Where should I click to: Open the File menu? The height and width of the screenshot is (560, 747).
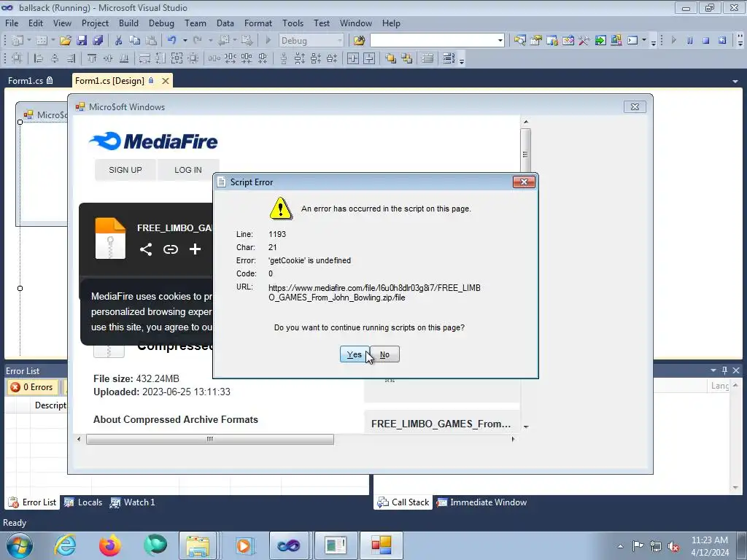(12, 23)
